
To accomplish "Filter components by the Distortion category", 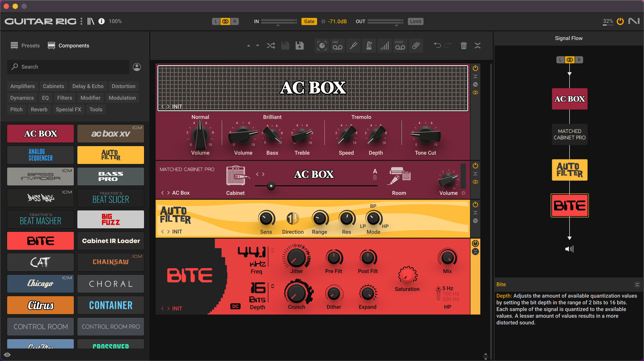I will pos(123,86).
